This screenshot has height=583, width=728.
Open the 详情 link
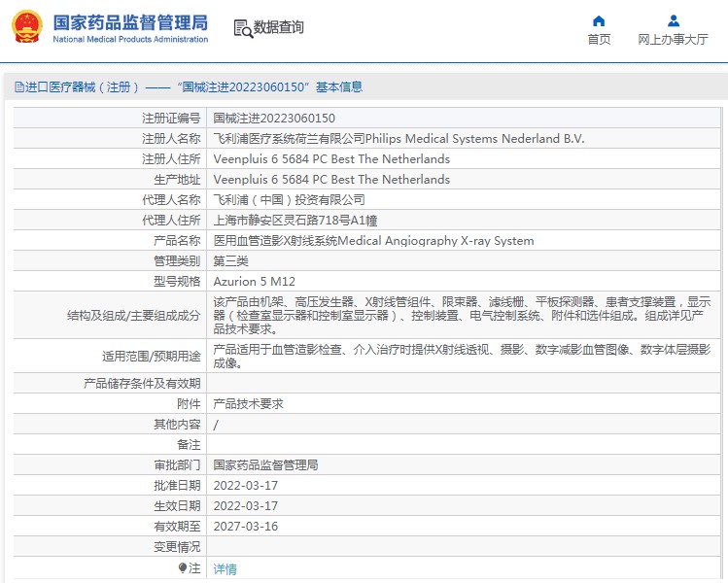(225, 568)
